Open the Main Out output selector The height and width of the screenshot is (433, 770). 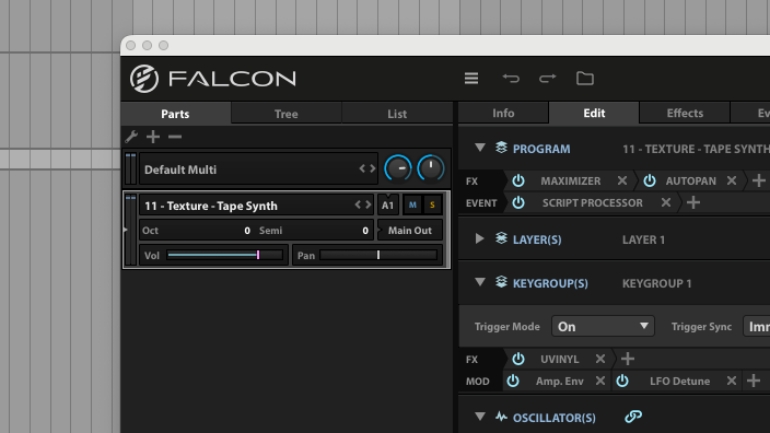click(410, 230)
